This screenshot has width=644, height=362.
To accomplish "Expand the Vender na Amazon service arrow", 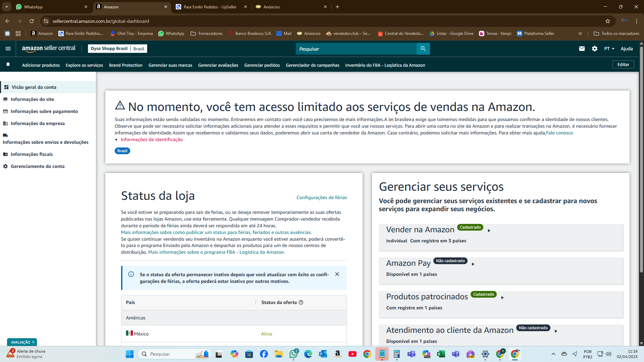I will (x=489, y=231).
